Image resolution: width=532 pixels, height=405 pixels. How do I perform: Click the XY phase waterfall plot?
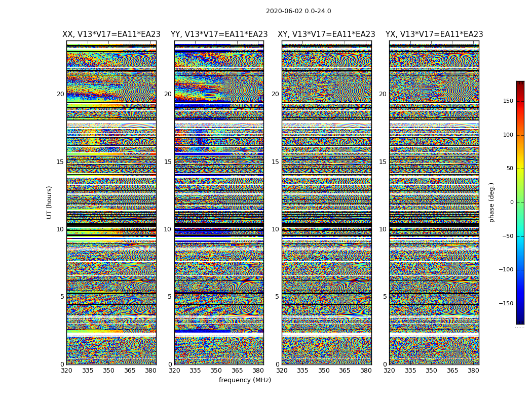tap(327, 202)
